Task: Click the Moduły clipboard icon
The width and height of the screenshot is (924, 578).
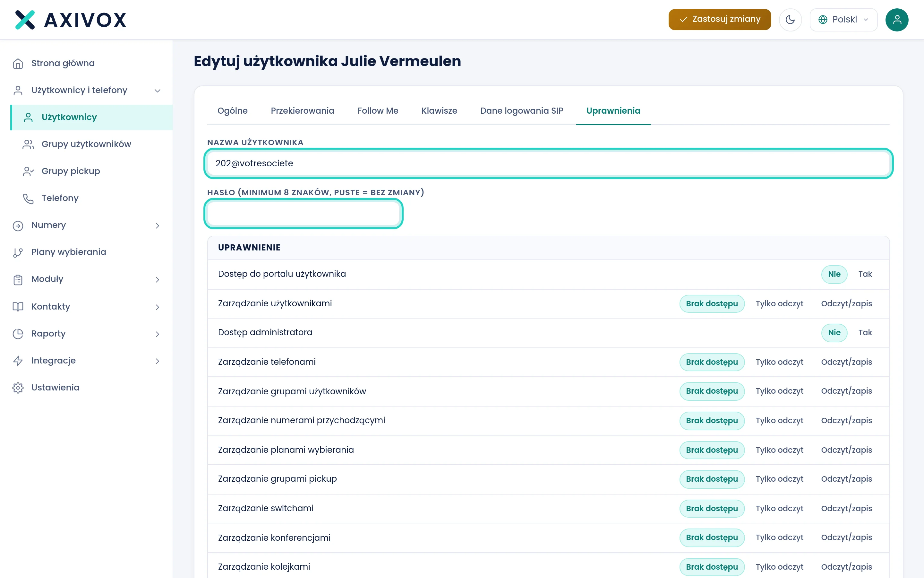Action: click(18, 279)
